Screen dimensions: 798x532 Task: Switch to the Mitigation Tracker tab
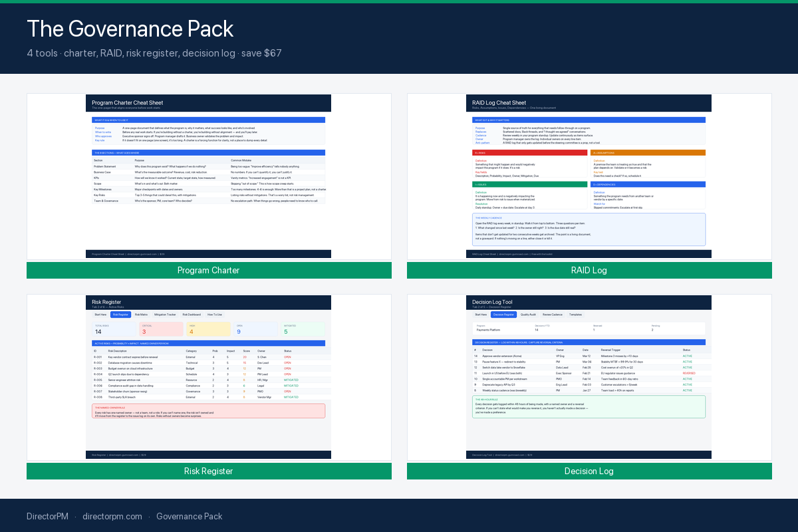[166, 315]
